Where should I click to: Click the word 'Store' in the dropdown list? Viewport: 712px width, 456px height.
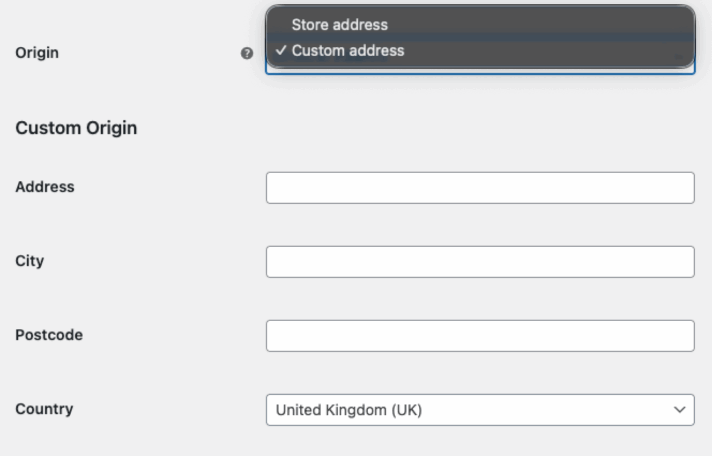point(310,24)
